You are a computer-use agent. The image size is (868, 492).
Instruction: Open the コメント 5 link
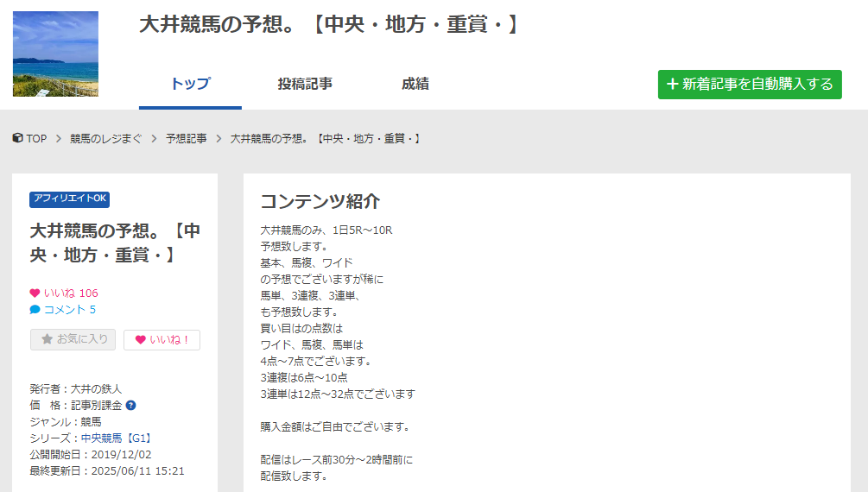[70, 309]
